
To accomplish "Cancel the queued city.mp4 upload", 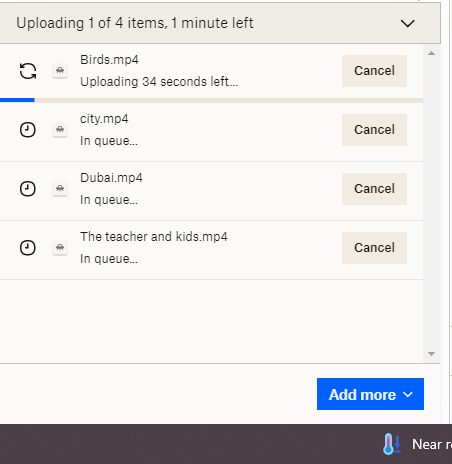I will tap(374, 130).
